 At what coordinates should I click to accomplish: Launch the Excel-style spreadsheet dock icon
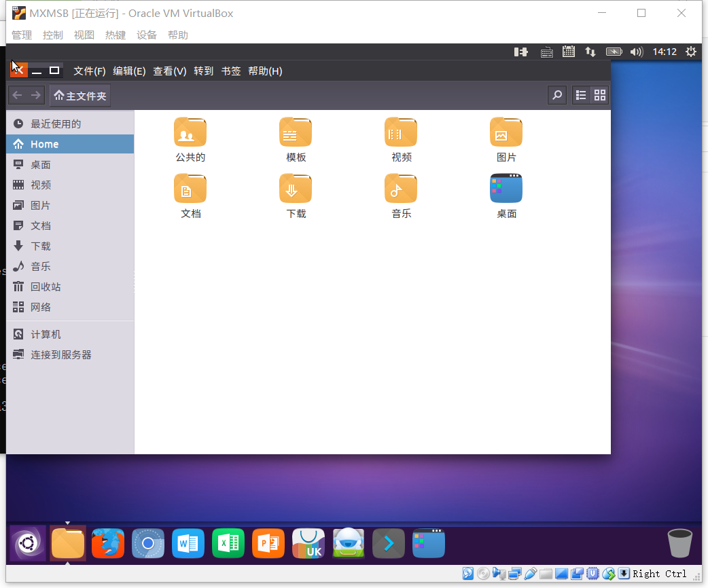[x=228, y=543]
